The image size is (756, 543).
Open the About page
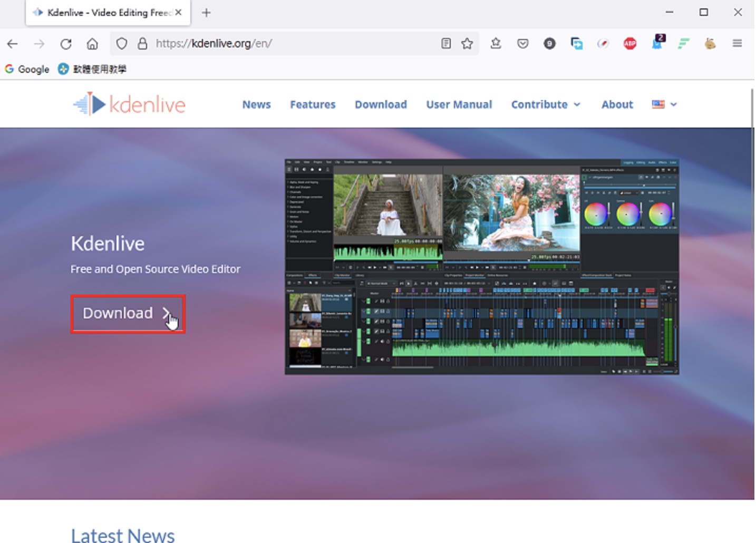[x=617, y=104]
